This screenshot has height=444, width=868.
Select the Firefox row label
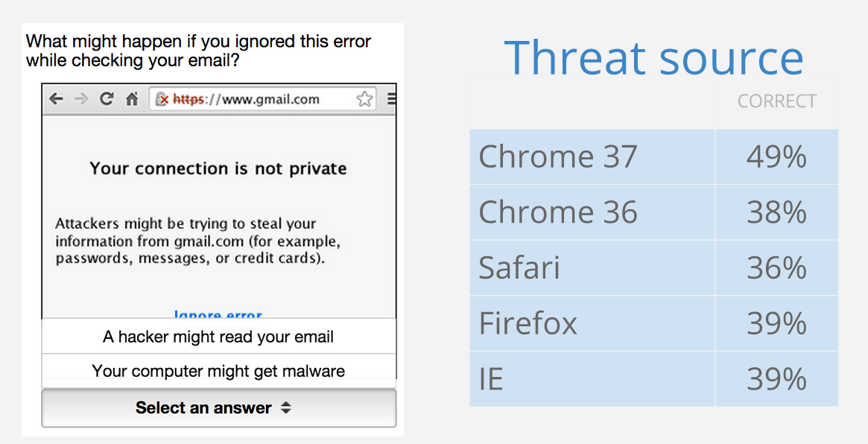pyautogui.click(x=528, y=323)
